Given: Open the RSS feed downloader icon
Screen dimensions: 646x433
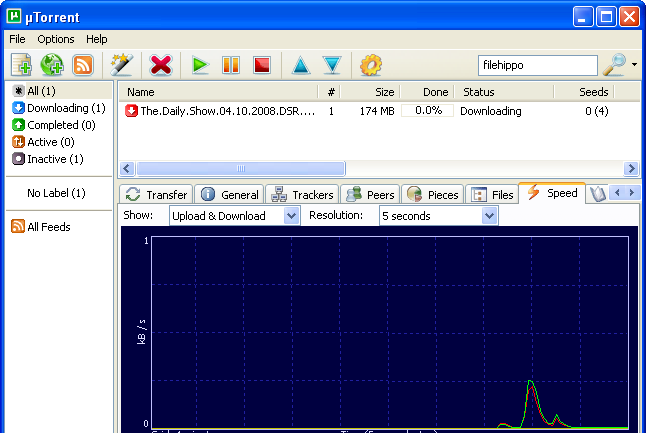Looking at the screenshot, I should tap(83, 65).
